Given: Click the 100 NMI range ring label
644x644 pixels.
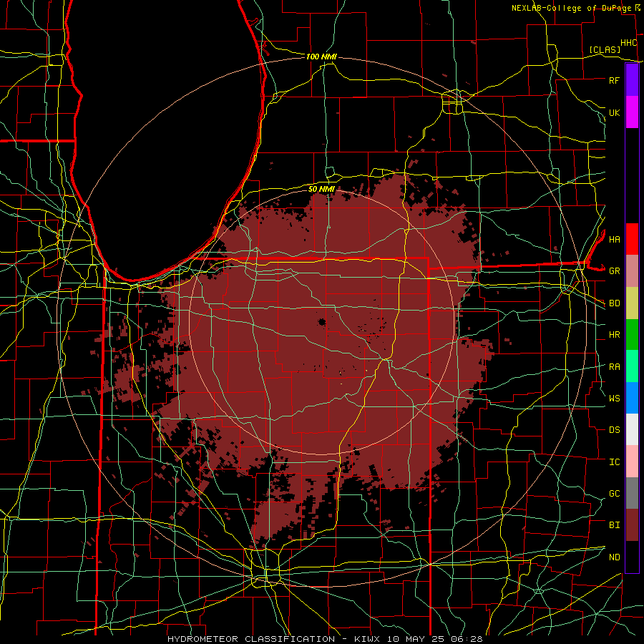Looking at the screenshot, I should tap(321, 57).
